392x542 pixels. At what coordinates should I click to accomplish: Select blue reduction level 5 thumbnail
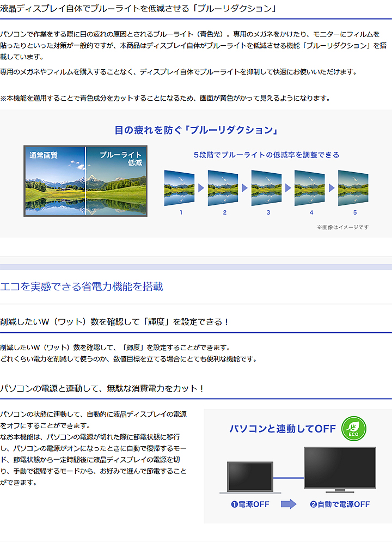(x=353, y=188)
